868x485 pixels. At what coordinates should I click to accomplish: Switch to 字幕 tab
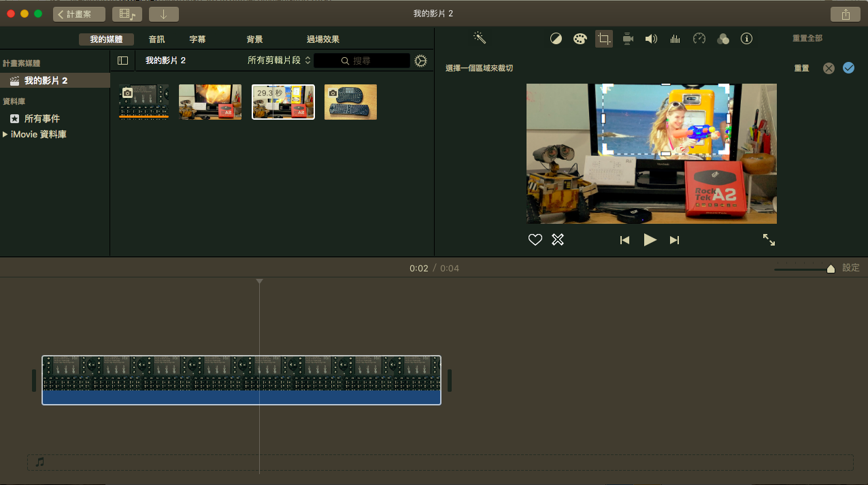[x=197, y=39]
